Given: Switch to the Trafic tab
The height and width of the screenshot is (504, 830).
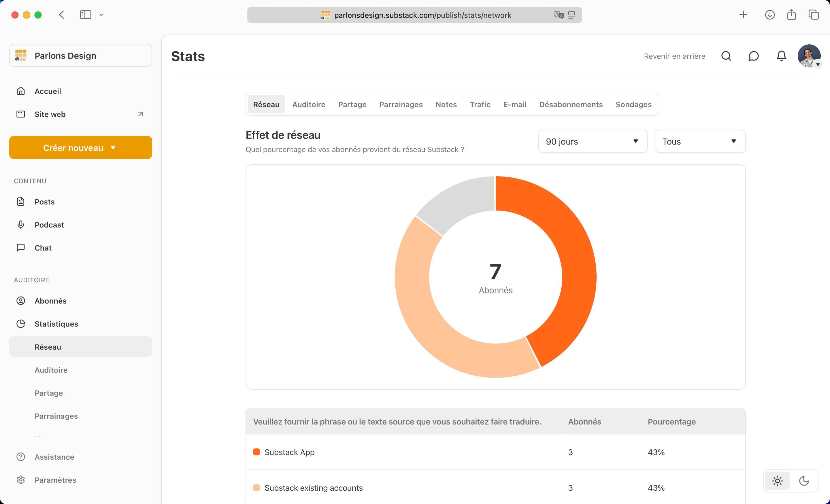Looking at the screenshot, I should click(480, 104).
